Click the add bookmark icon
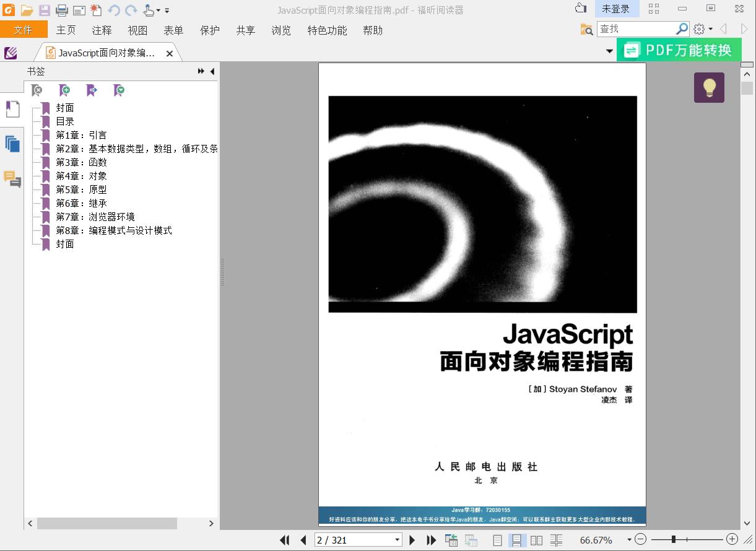The height and width of the screenshot is (551, 756). pos(64,90)
